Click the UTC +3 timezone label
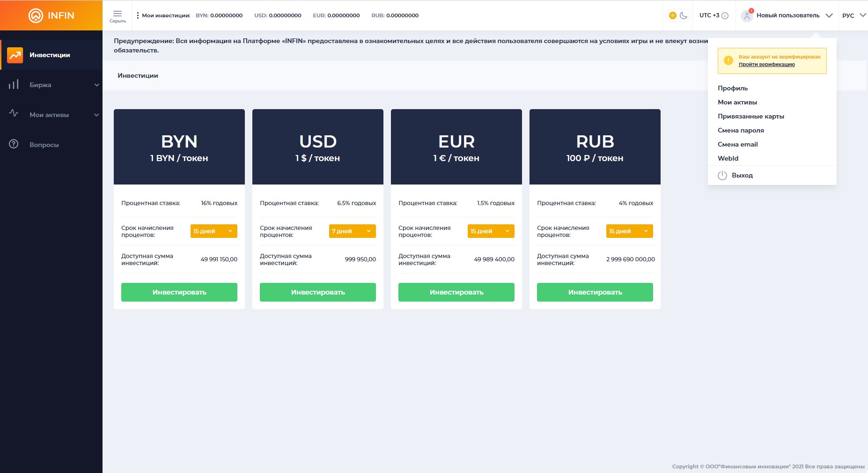868x473 pixels. [x=709, y=15]
